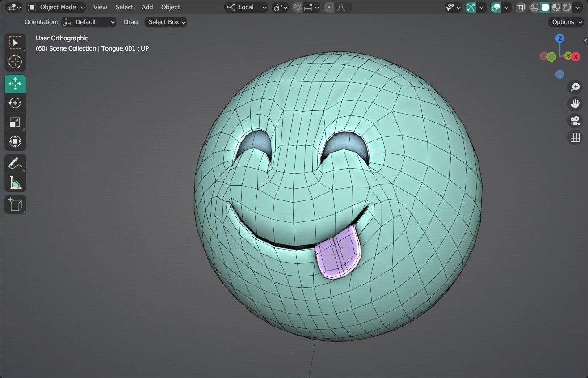Open the Object Mode dropdown
588x378 pixels.
pyautogui.click(x=56, y=7)
